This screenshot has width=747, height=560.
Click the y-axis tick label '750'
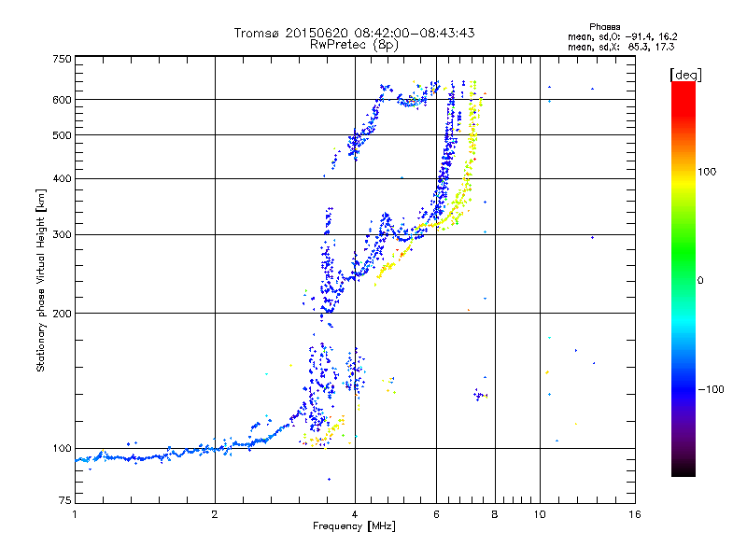[62, 59]
